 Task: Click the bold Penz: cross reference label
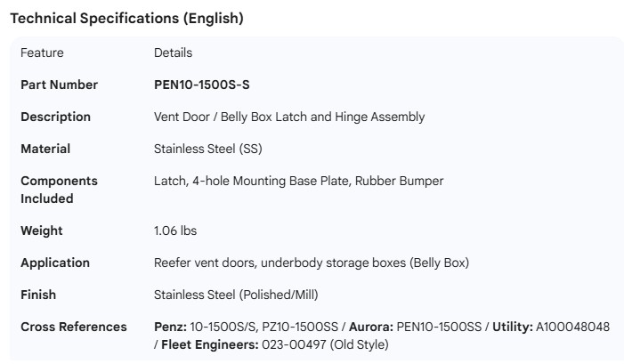point(170,327)
